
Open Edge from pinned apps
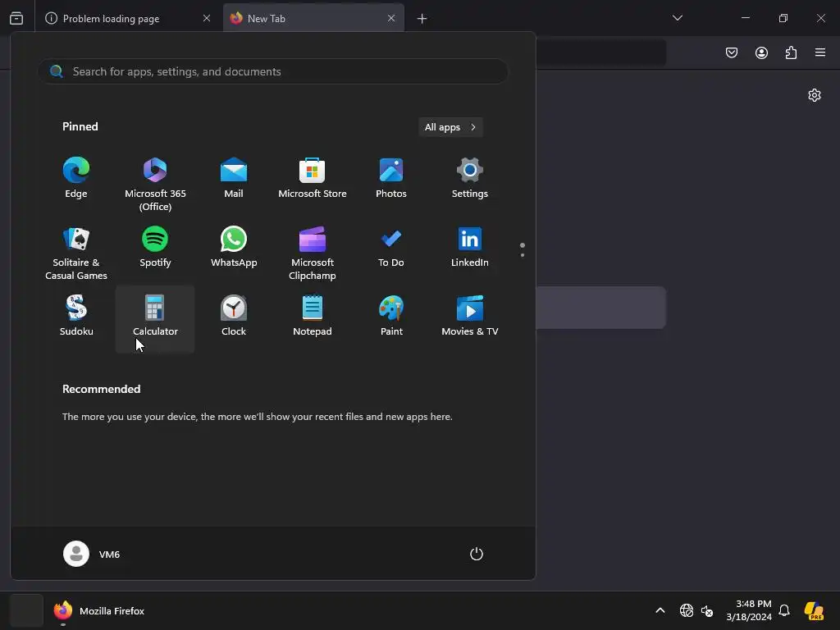click(x=76, y=178)
